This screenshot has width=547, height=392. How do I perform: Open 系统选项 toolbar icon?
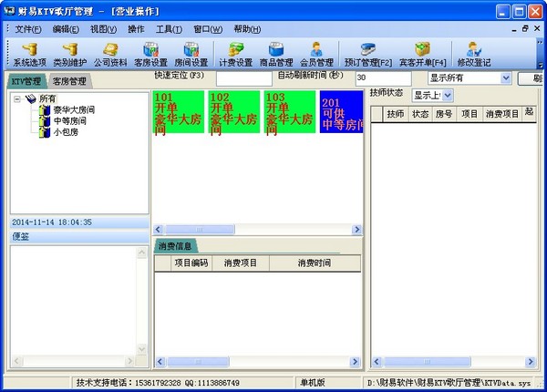pyautogui.click(x=30, y=55)
